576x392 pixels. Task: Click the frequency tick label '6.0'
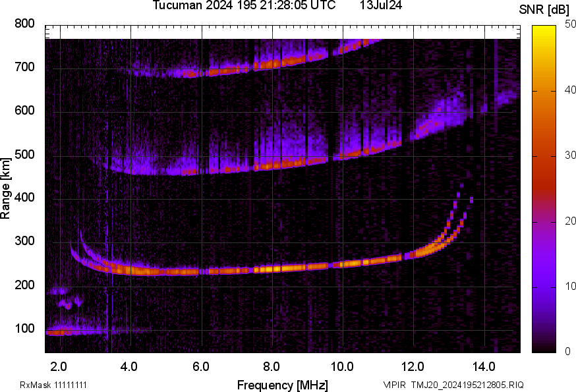(x=201, y=366)
